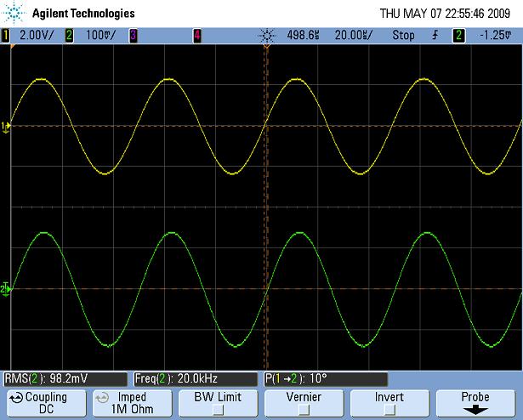Viewport: 523px width, 420px height.
Task: Toggle the Vernier checkbox
Action: [304, 409]
